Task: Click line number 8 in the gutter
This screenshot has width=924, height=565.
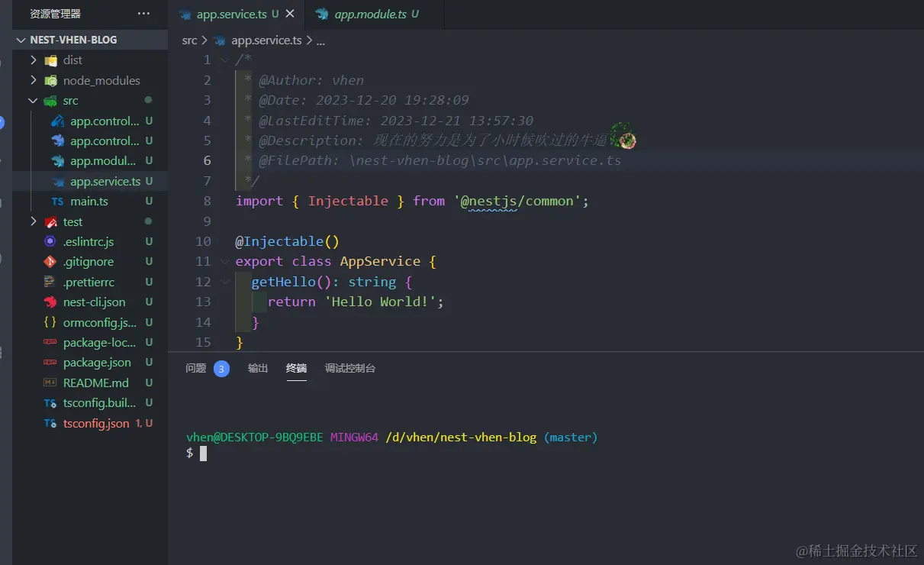Action: [207, 201]
